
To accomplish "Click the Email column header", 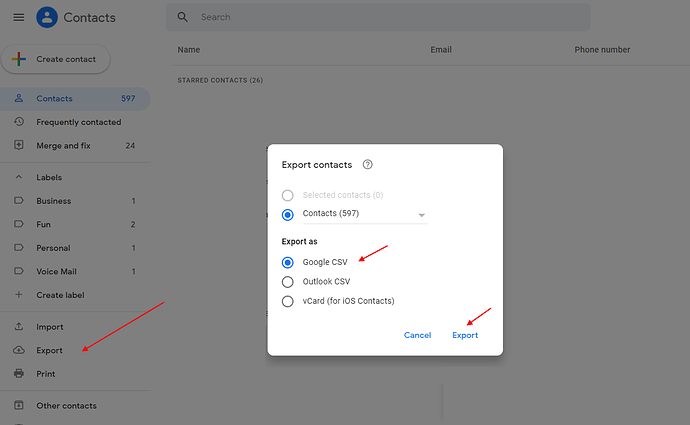I will [x=441, y=50].
